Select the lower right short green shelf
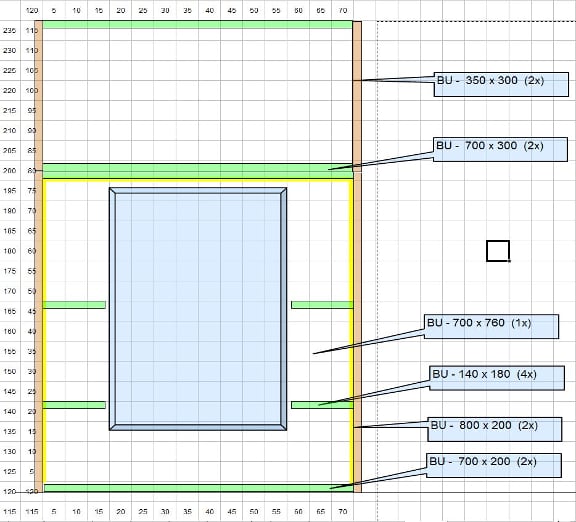Image resolution: width=576 pixels, height=522 pixels. pos(322,405)
